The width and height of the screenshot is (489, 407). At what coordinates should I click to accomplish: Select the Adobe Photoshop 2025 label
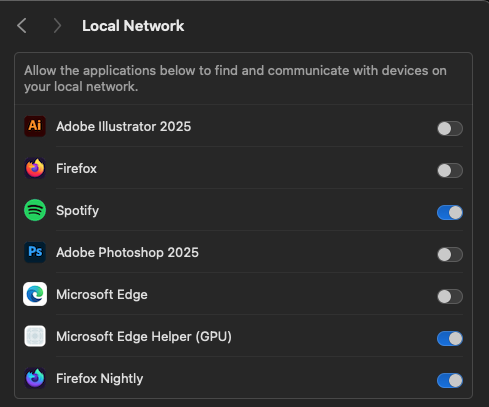click(127, 253)
